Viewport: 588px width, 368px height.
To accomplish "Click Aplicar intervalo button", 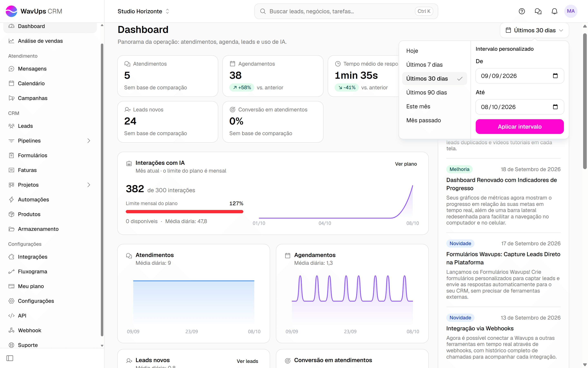I will coord(519,127).
